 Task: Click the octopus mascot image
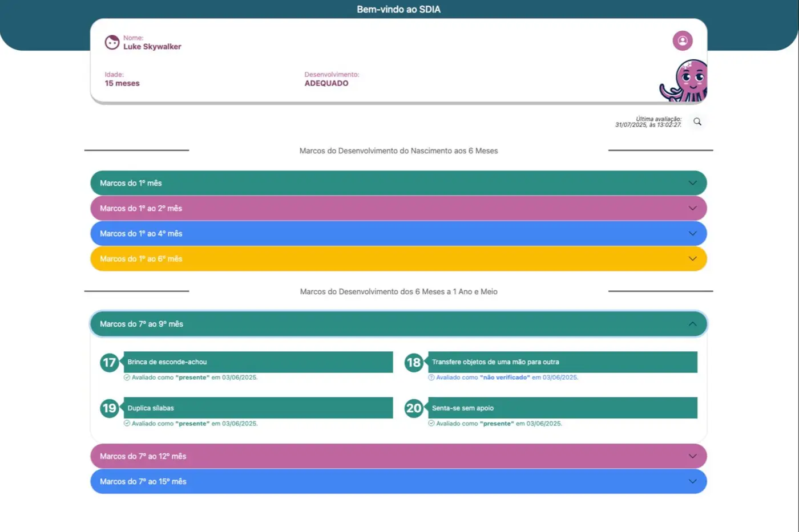pyautogui.click(x=686, y=82)
